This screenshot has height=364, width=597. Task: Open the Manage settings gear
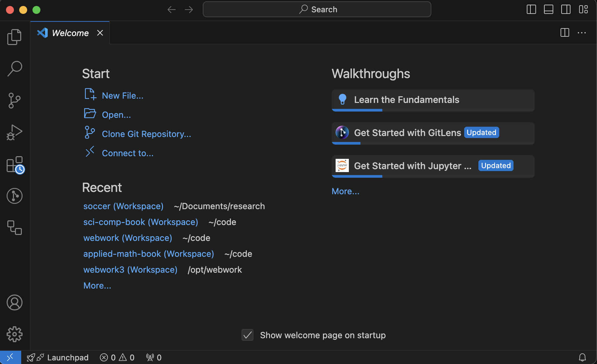(x=15, y=334)
